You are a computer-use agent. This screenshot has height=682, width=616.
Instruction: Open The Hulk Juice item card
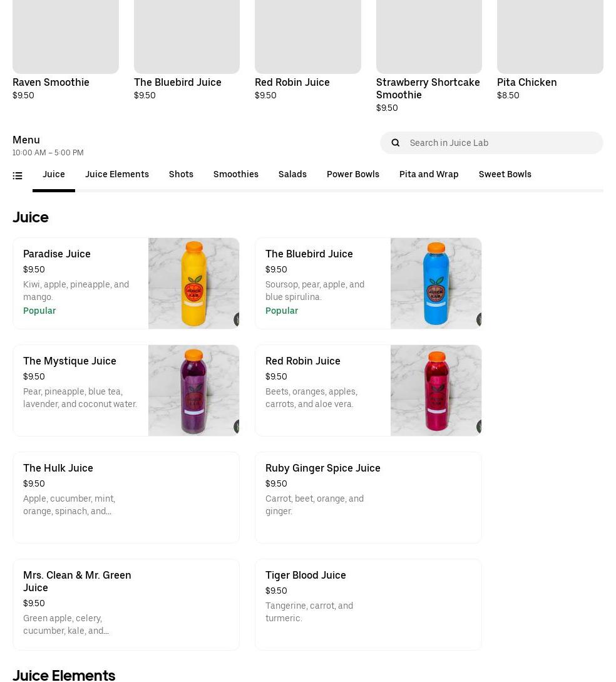coord(126,497)
